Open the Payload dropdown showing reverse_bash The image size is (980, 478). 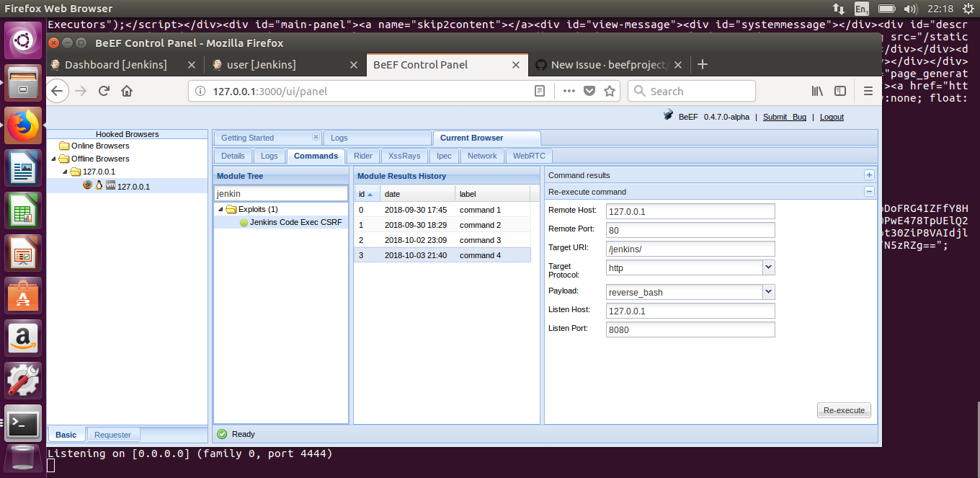[768, 291]
